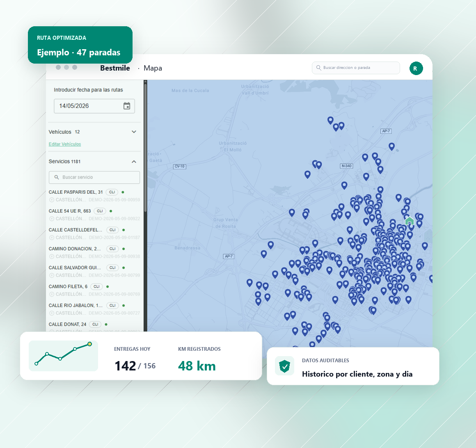Click the Benadressa map label
476x448 pixels.
[x=187, y=248]
